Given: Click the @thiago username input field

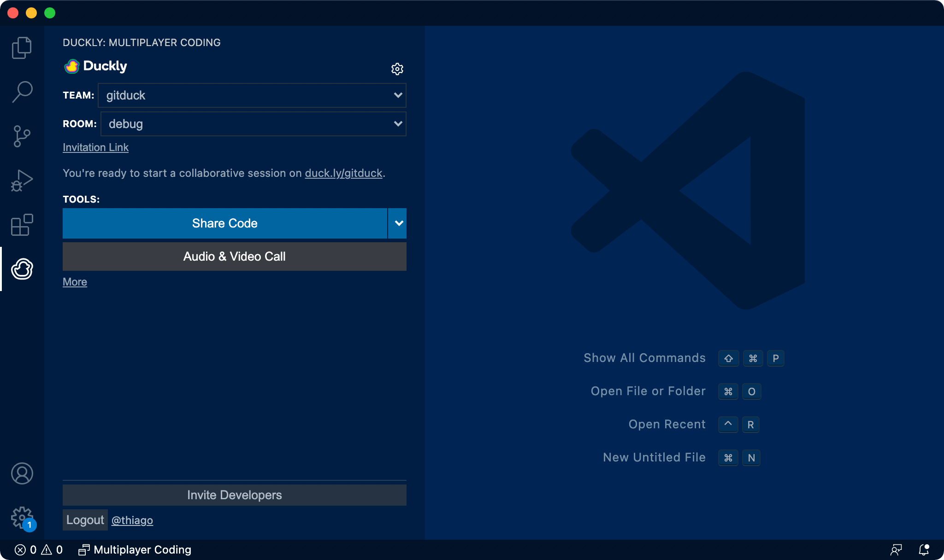Looking at the screenshot, I should [132, 520].
